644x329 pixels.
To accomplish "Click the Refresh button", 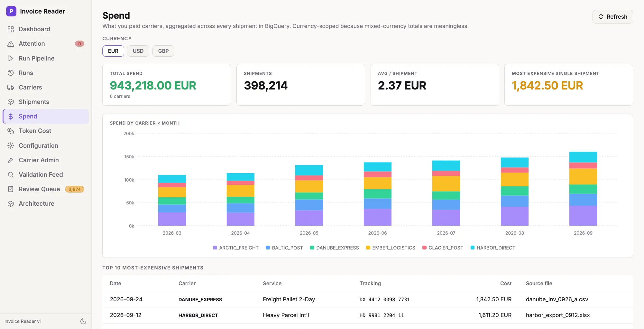I will tap(613, 17).
